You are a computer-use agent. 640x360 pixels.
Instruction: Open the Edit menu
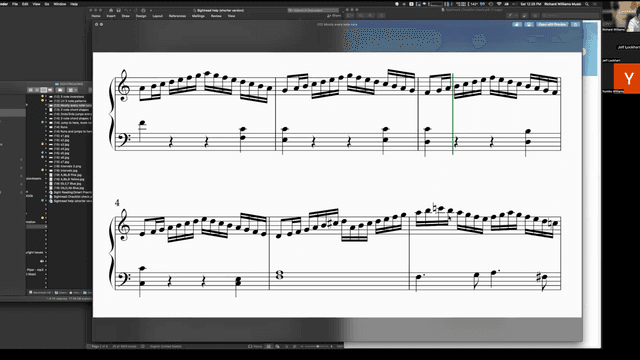[x=25, y=4]
